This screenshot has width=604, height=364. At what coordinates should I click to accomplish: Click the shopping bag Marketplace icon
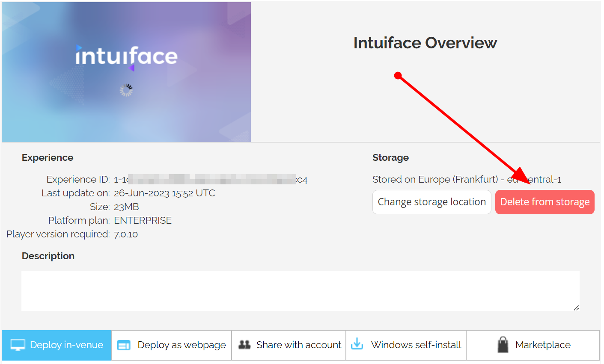(x=503, y=344)
